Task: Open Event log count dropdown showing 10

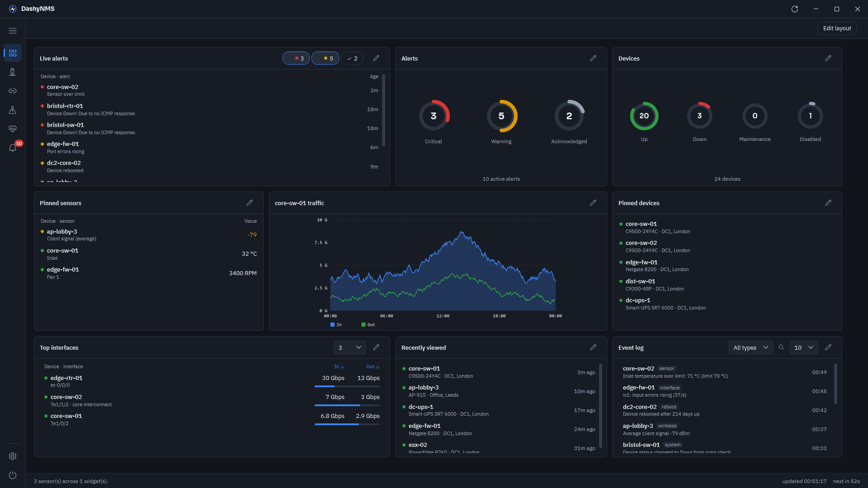Action: 804,347
